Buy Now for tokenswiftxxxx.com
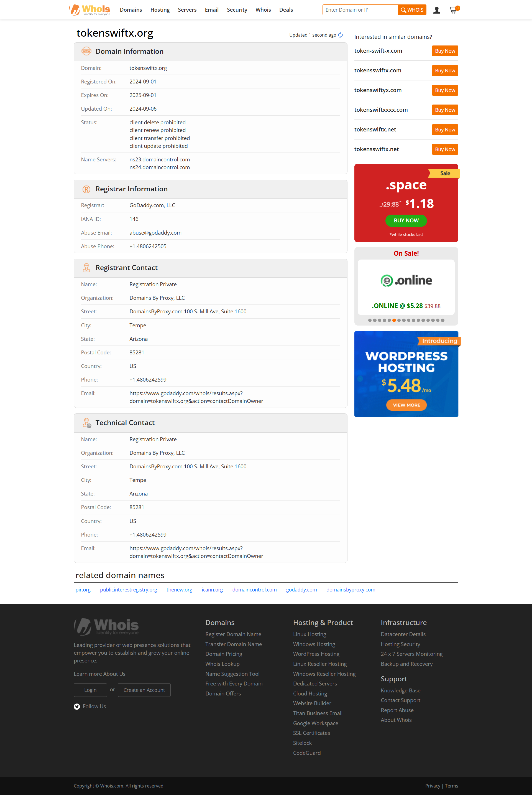532x795 pixels. click(445, 110)
